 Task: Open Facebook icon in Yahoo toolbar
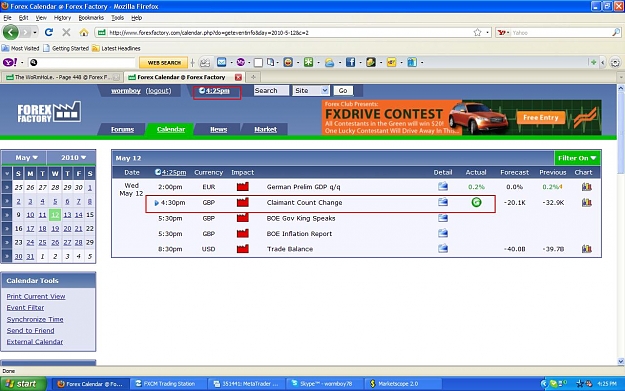(350, 62)
